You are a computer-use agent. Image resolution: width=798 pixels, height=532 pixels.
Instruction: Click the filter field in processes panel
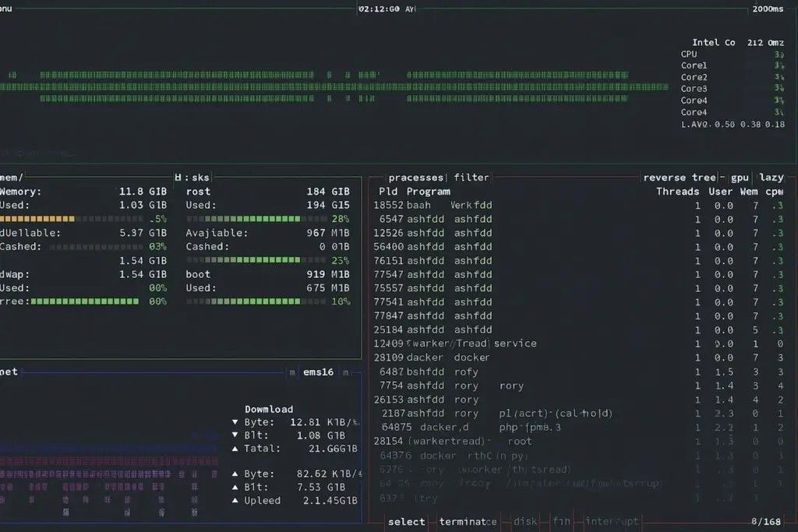point(471,178)
